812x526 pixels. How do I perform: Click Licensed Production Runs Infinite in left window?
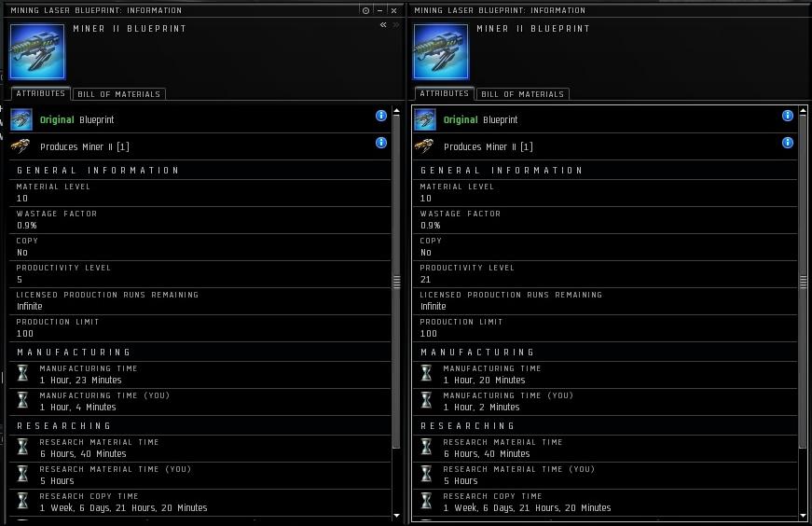[x=30, y=306]
